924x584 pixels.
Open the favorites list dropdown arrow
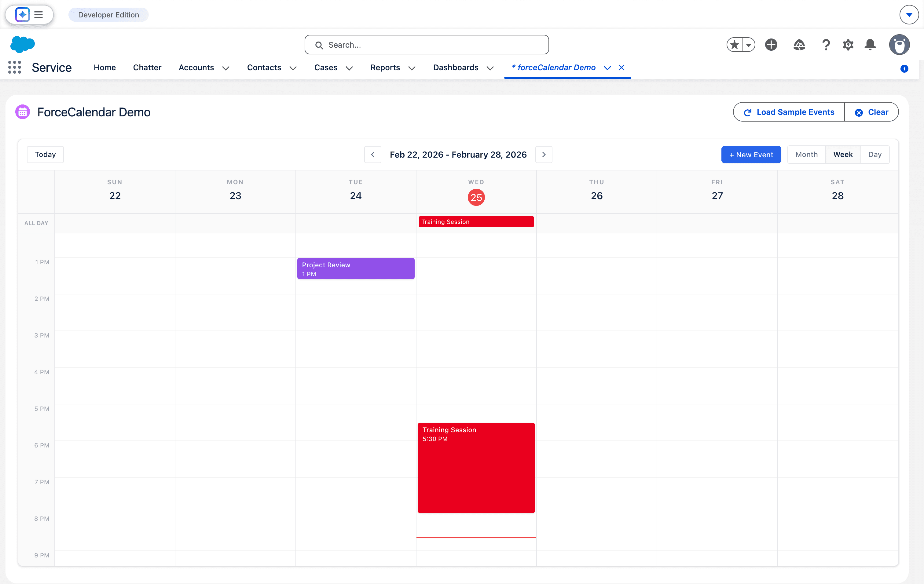749,45
